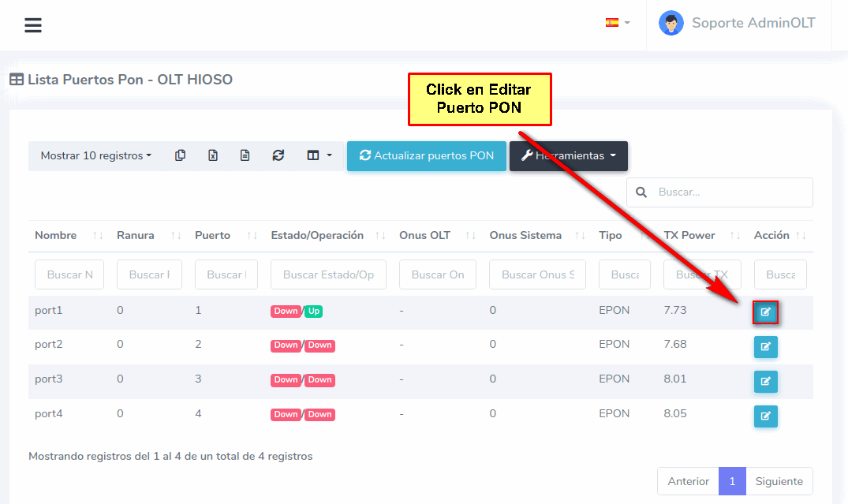This screenshot has height=504, width=848.
Task: Expand Mostrar 10 registros dropdown
Action: click(96, 156)
